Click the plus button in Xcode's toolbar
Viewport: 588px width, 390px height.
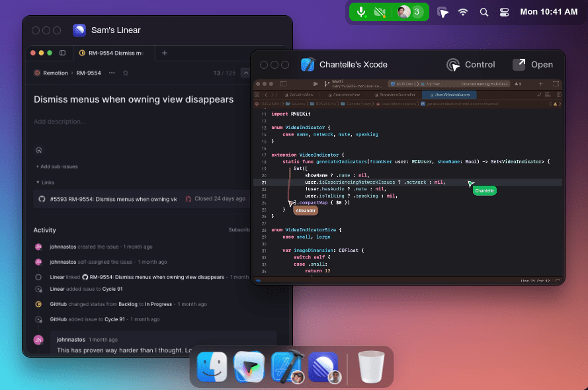[x=541, y=84]
